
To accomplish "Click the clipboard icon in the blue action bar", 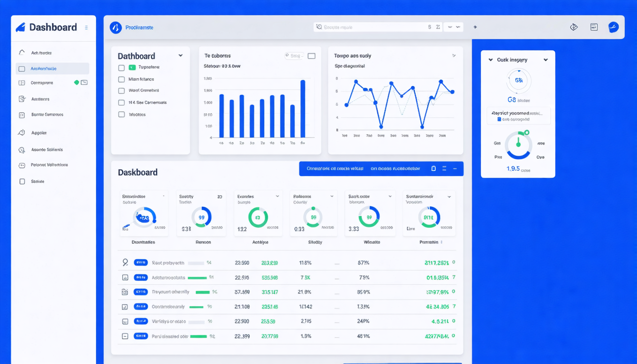I will 433,168.
